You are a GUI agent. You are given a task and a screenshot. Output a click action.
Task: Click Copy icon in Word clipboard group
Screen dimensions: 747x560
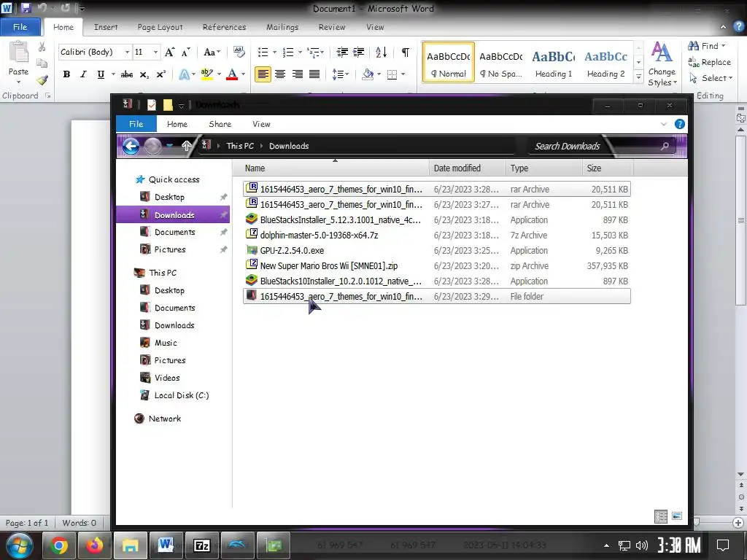(42, 63)
